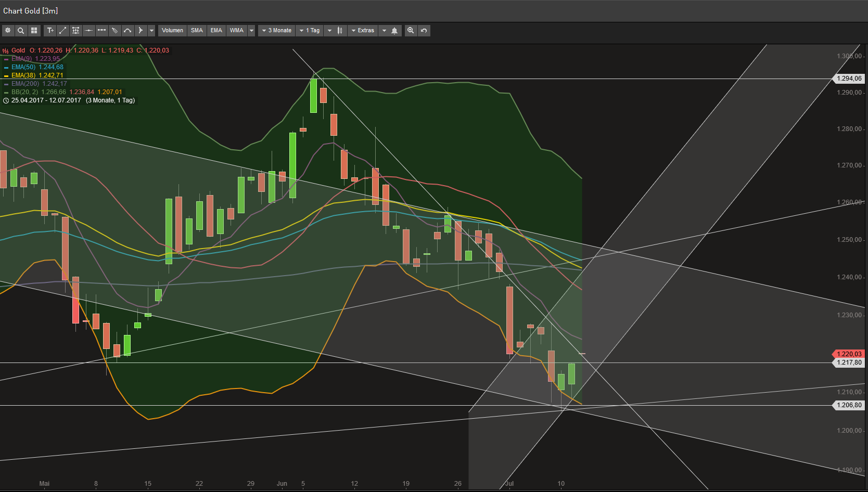Toggle the Volumen indicator
This screenshot has width=868, height=492.
click(172, 31)
